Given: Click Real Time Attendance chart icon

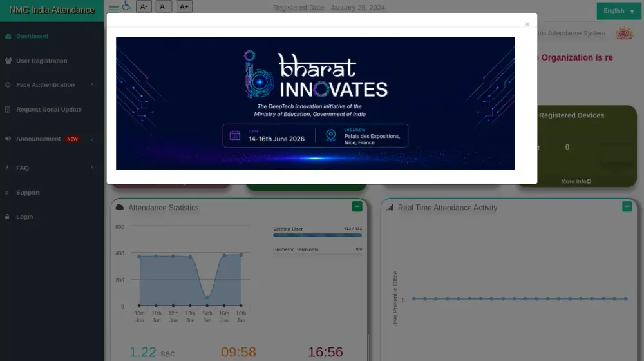Looking at the screenshot, I should [390, 208].
